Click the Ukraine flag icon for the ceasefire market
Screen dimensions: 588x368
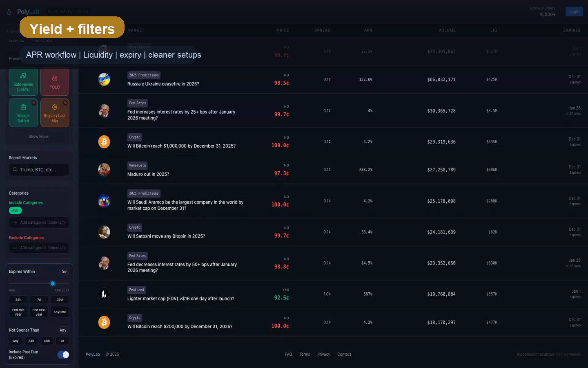pos(104,79)
